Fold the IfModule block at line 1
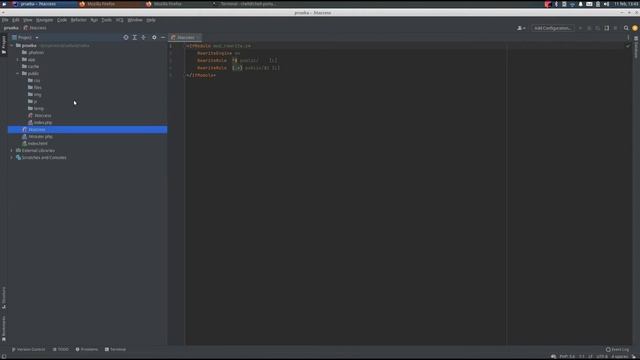Image resolution: width=640 pixels, height=360 pixels. pyautogui.click(x=187, y=46)
